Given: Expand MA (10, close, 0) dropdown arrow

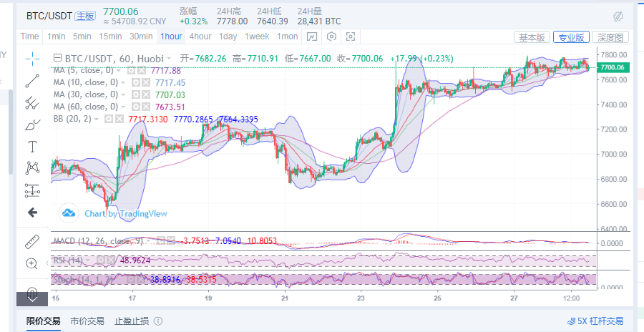Looking at the screenshot, I should click(123, 82).
